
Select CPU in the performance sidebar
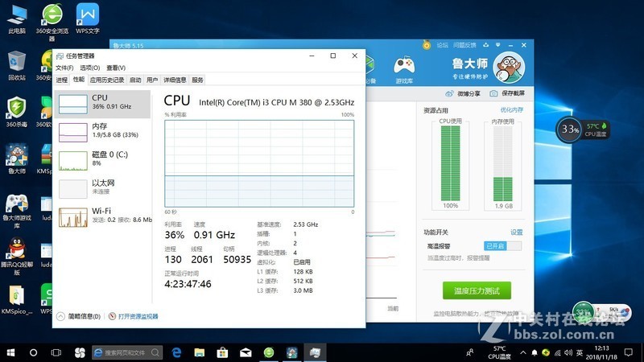point(103,104)
